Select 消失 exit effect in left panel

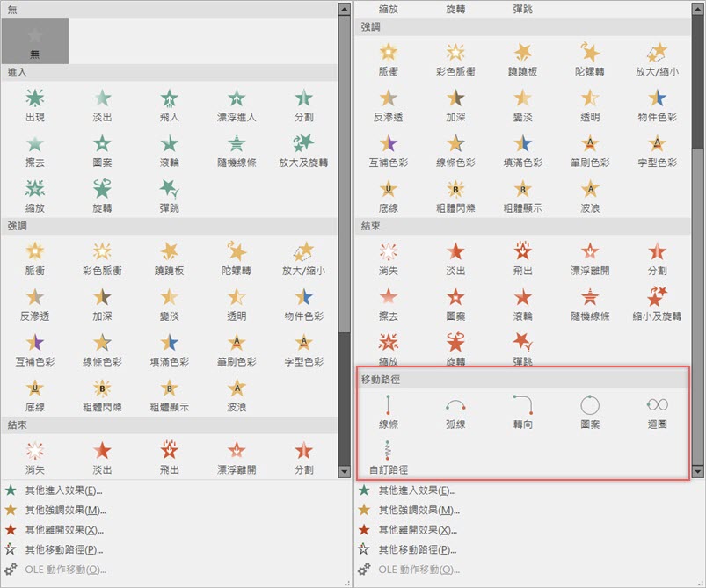click(35, 458)
